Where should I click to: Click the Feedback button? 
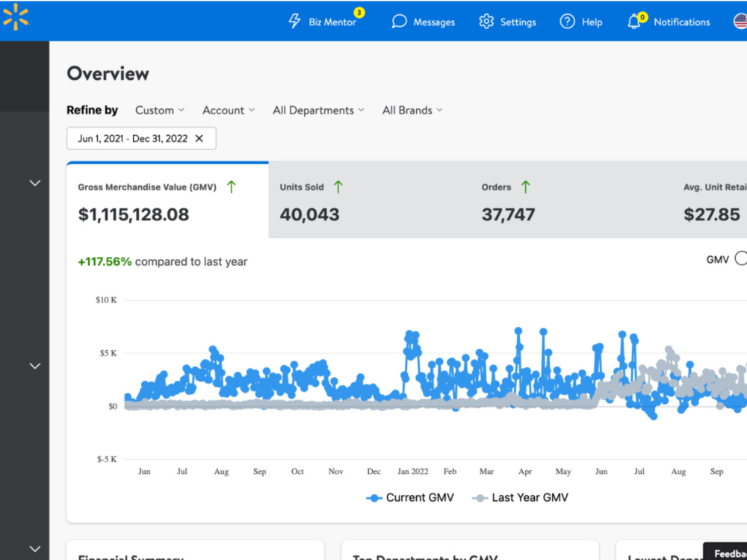tap(725, 553)
